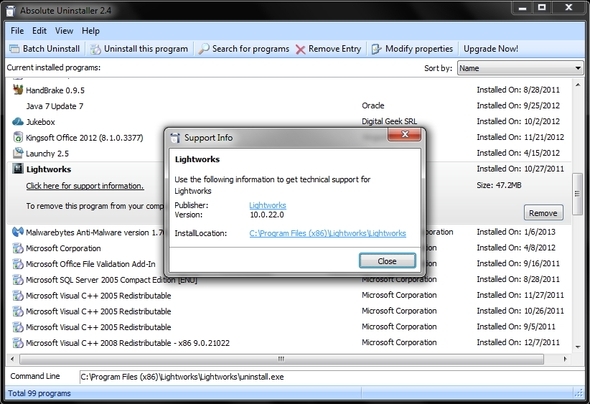
Task: Click 'Installed On: 12/7/2011' date text
Action: pyautogui.click(x=518, y=342)
